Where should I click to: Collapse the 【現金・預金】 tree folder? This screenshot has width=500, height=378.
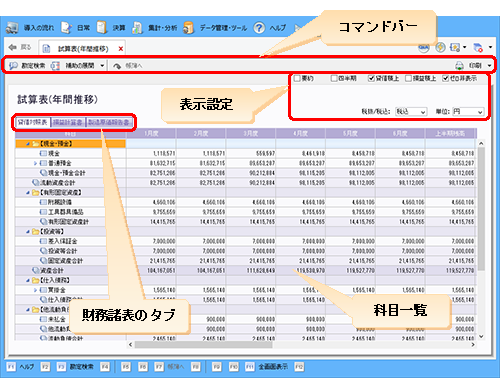coord(28,144)
